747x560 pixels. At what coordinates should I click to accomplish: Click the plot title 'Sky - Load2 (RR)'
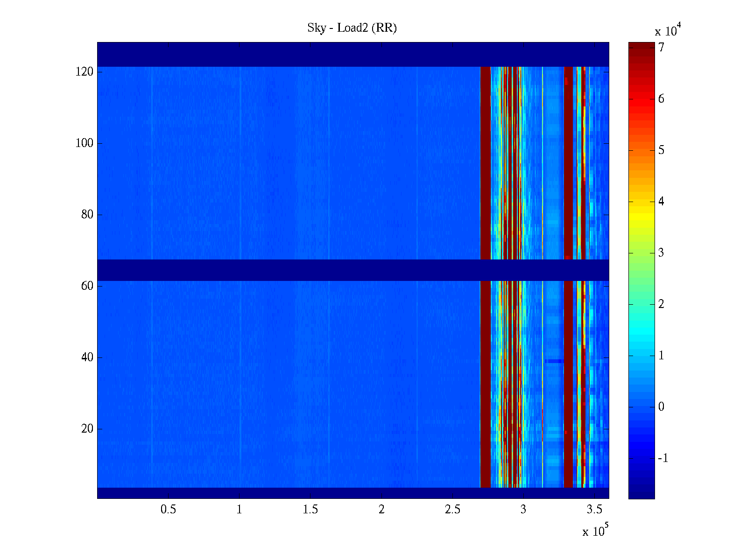point(352,28)
